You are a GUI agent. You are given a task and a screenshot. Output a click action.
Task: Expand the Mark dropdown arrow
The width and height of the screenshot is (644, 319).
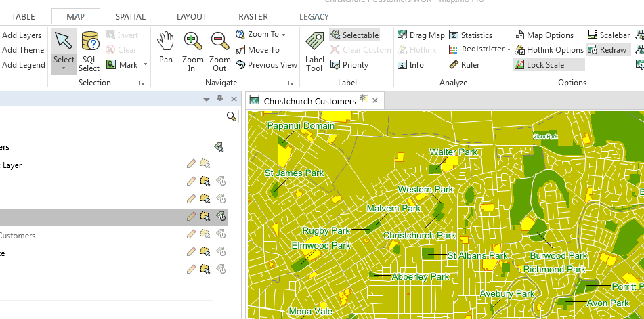145,65
